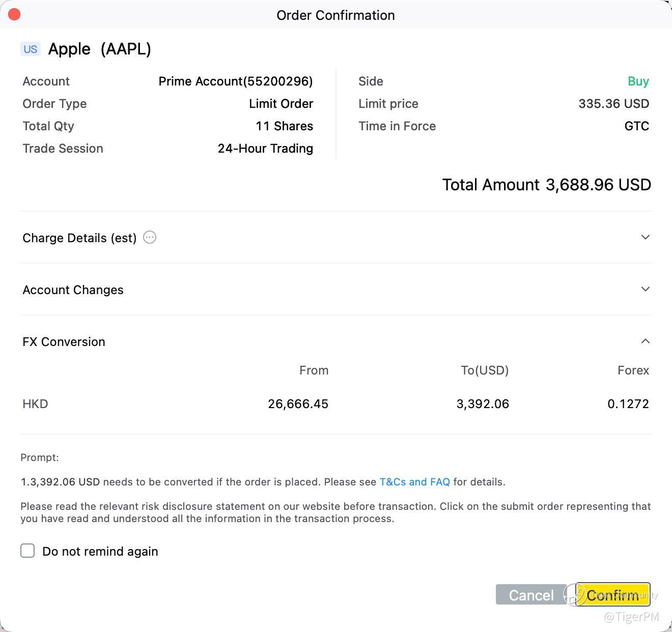
Task: Click the Limit price field label
Action: [388, 104]
